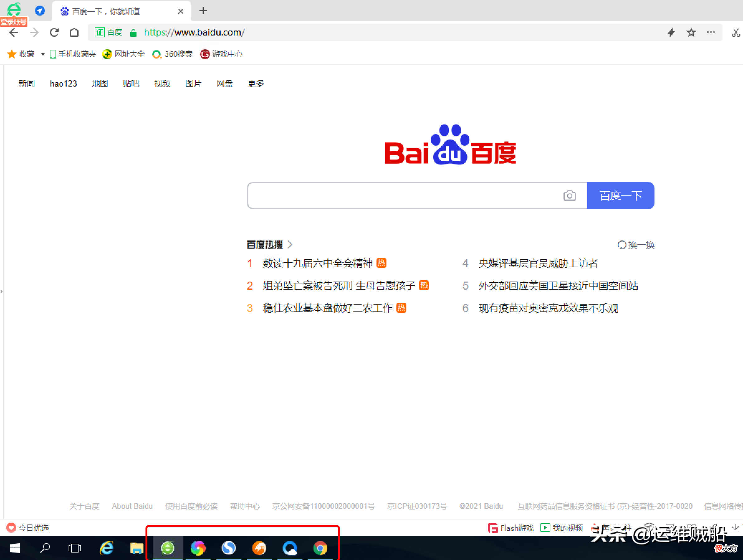Open Baidu 贴吧 navigation link

(131, 83)
